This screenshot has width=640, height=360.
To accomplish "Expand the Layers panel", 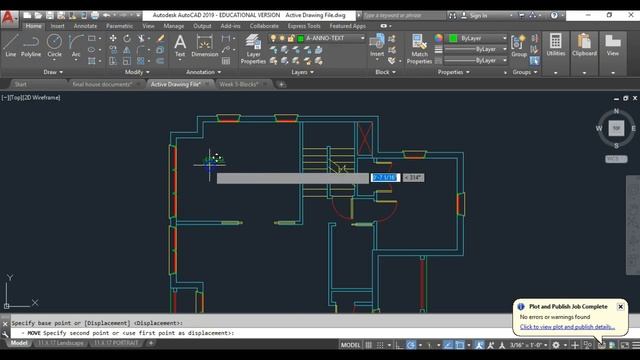I will coord(302,72).
